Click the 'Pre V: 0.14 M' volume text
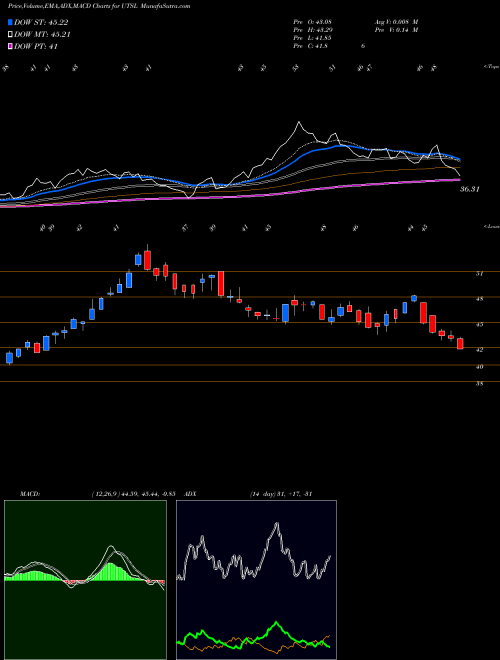This screenshot has width=500, height=660. tap(395, 30)
